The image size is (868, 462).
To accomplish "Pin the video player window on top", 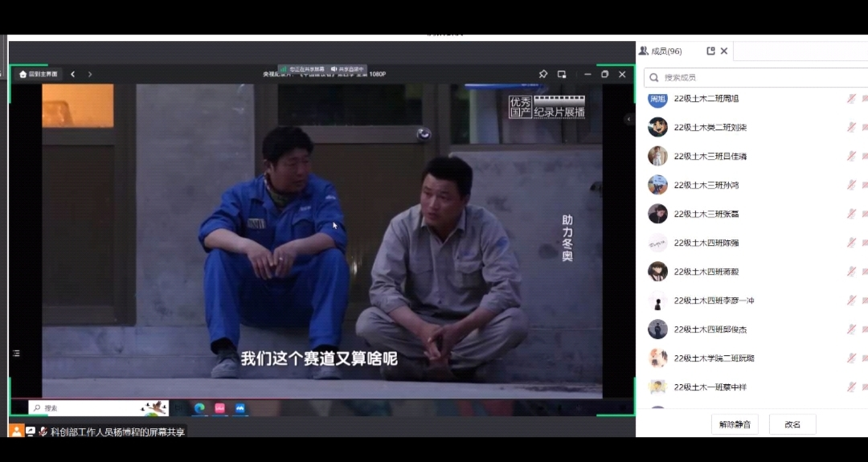I will (x=543, y=74).
